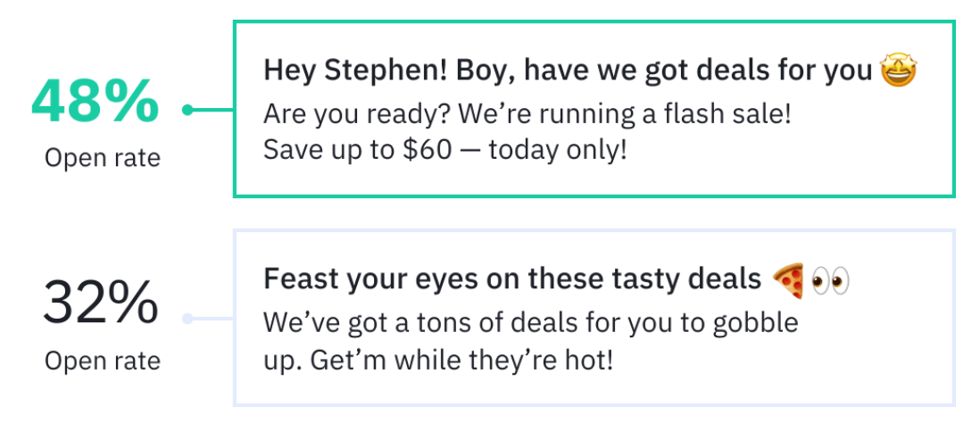Click the eyes emoji after pizza
Image resolution: width=980 pixels, height=424 pixels.
click(831, 281)
